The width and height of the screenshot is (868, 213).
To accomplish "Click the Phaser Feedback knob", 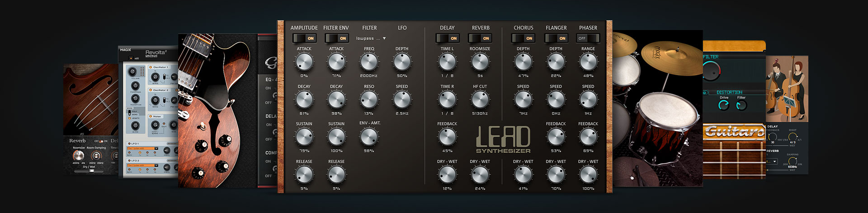I will tap(588, 137).
